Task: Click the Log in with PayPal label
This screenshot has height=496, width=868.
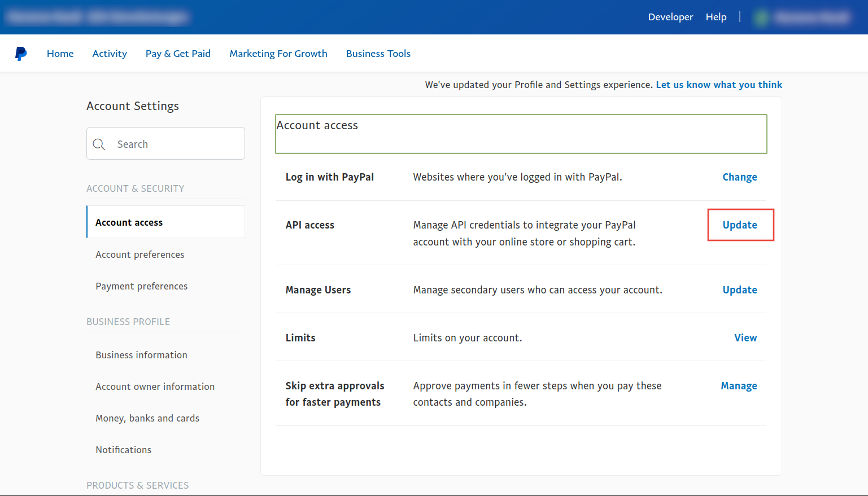Action: coord(330,177)
